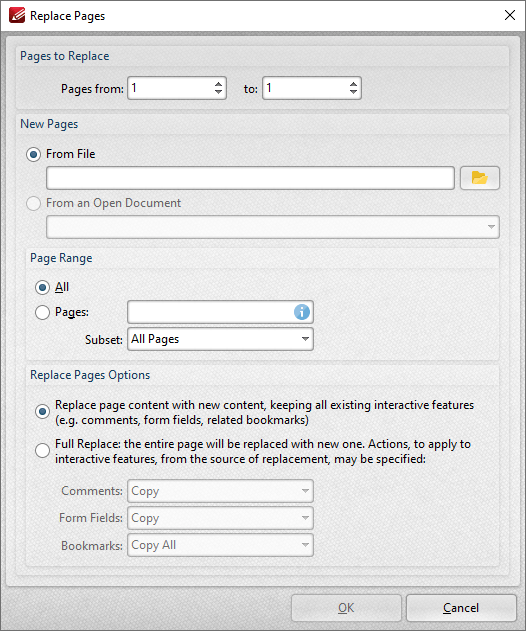
Task: Focus the 'Pages from' number field
Action: point(177,88)
